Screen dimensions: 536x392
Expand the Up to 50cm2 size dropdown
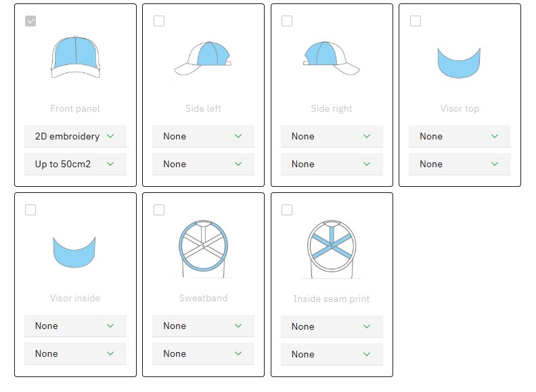[x=75, y=164]
